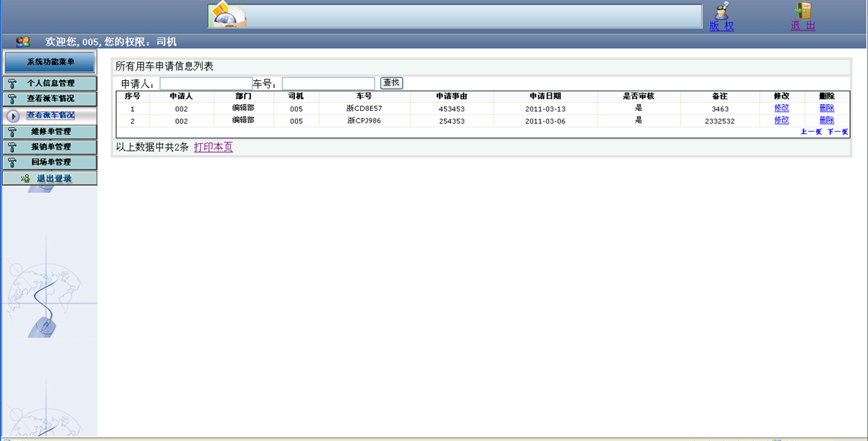Image resolution: width=868 pixels, height=441 pixels.
Task: Open the 回场单管理 menu
Action: [50, 162]
